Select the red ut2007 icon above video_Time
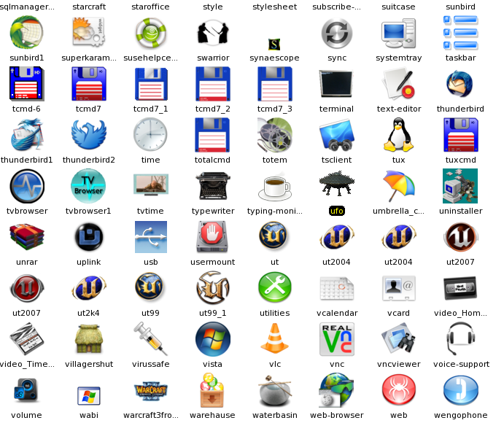Screen dimensions: 504x423 coord(27,288)
